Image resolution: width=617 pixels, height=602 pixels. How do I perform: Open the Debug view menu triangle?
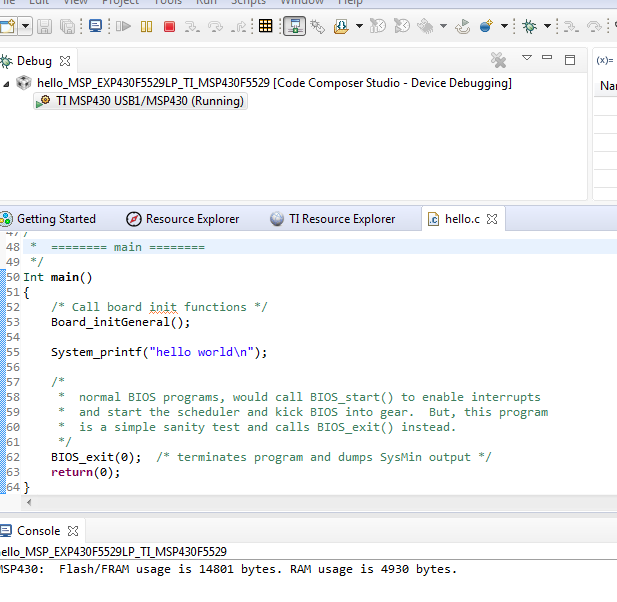tap(527, 59)
